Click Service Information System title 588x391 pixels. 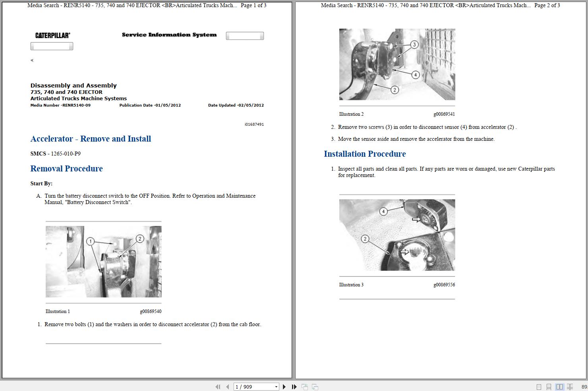point(169,35)
